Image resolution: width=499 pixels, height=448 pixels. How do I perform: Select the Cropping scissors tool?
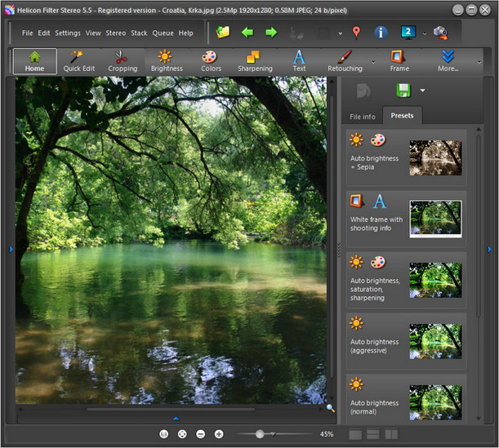[x=123, y=61]
